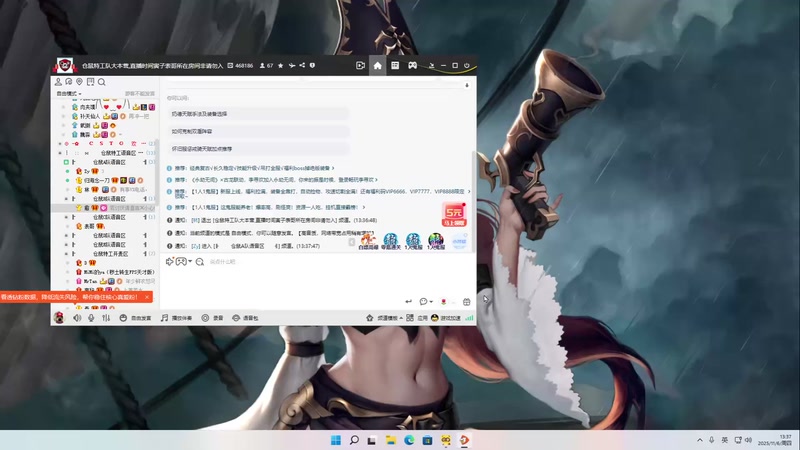Open 播放伴奏 accompaniment player

177,318
